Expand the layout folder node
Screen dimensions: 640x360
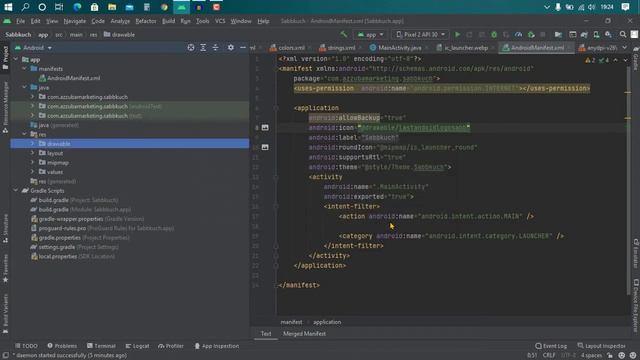click(x=32, y=153)
